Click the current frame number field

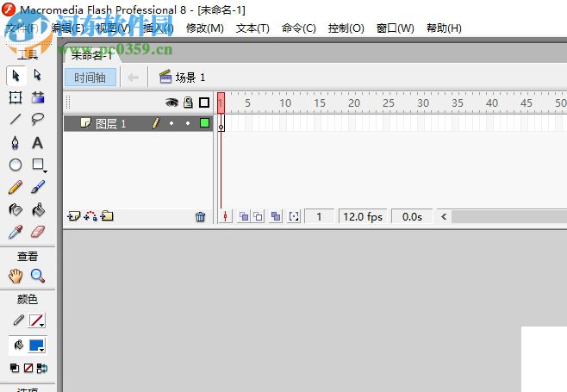pyautogui.click(x=320, y=216)
